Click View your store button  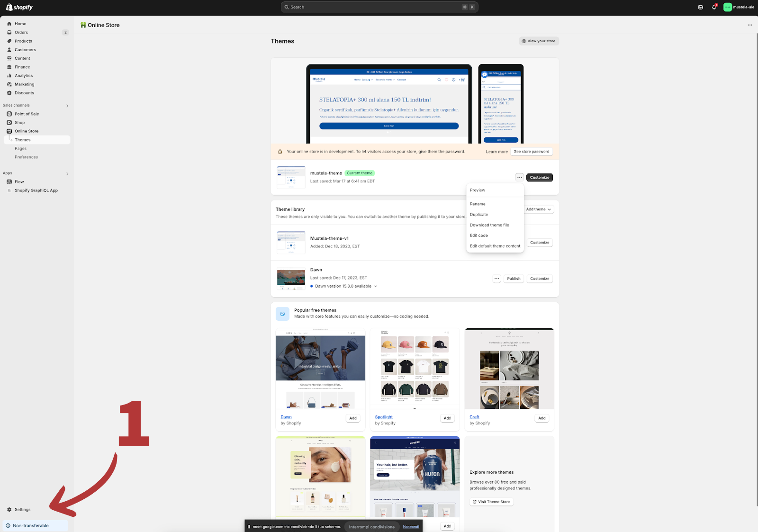click(x=539, y=41)
